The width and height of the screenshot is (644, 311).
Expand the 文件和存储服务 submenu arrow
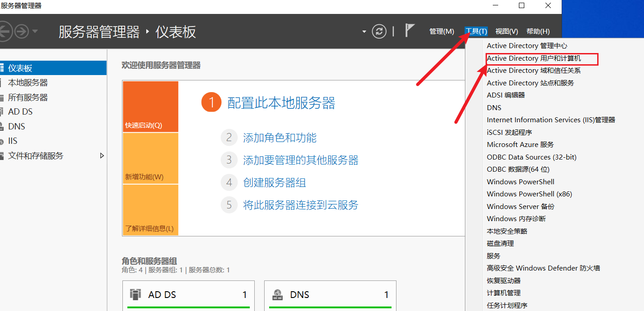click(x=102, y=155)
